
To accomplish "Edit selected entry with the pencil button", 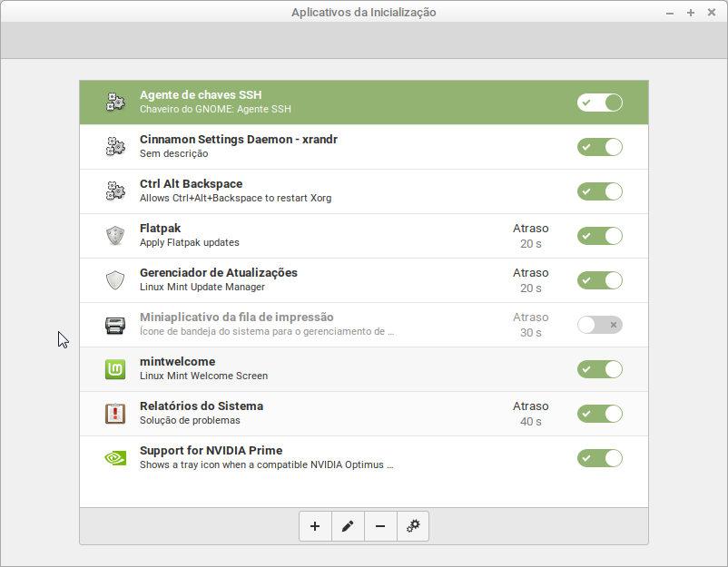I will click(x=348, y=526).
